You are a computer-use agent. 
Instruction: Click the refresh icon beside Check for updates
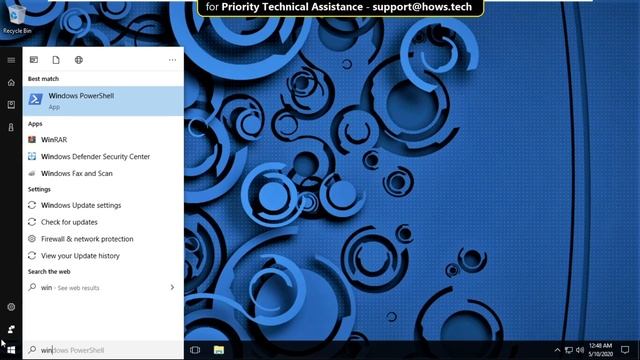click(32, 222)
